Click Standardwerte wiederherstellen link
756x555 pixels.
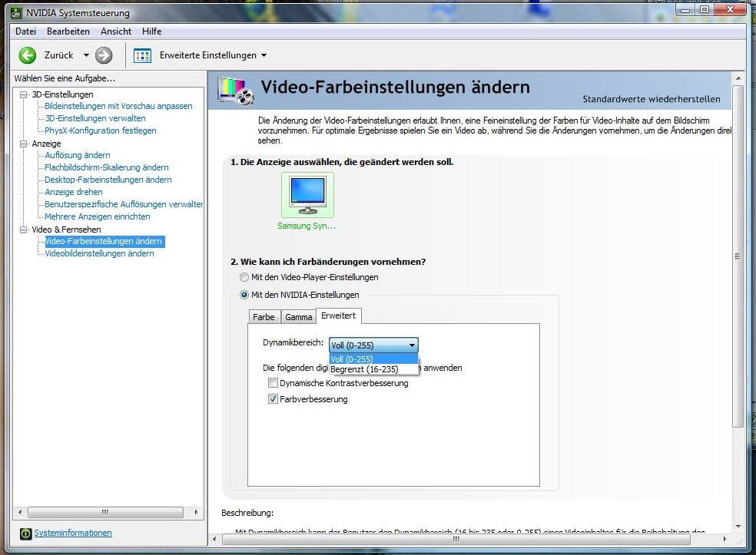(x=652, y=99)
